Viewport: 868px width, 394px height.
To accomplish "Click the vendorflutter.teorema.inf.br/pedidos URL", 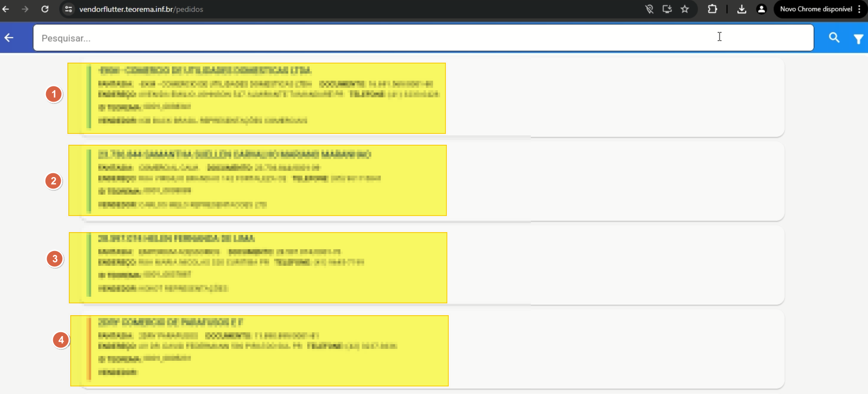I will pyautogui.click(x=141, y=9).
